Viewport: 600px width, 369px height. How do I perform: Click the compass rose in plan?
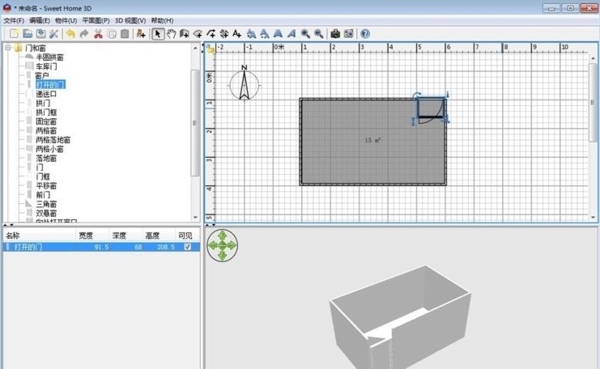pyautogui.click(x=244, y=83)
